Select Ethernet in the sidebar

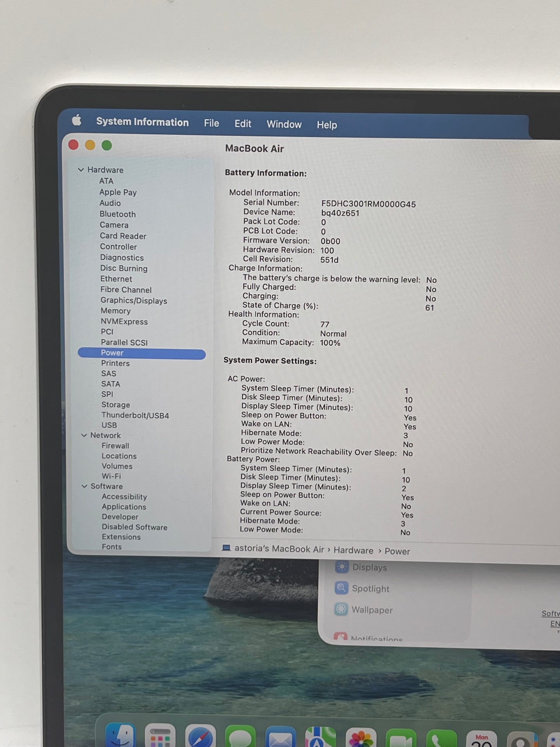(116, 279)
